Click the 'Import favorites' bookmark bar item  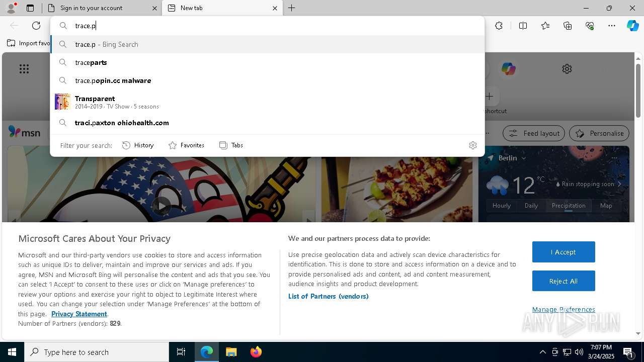(x=28, y=43)
